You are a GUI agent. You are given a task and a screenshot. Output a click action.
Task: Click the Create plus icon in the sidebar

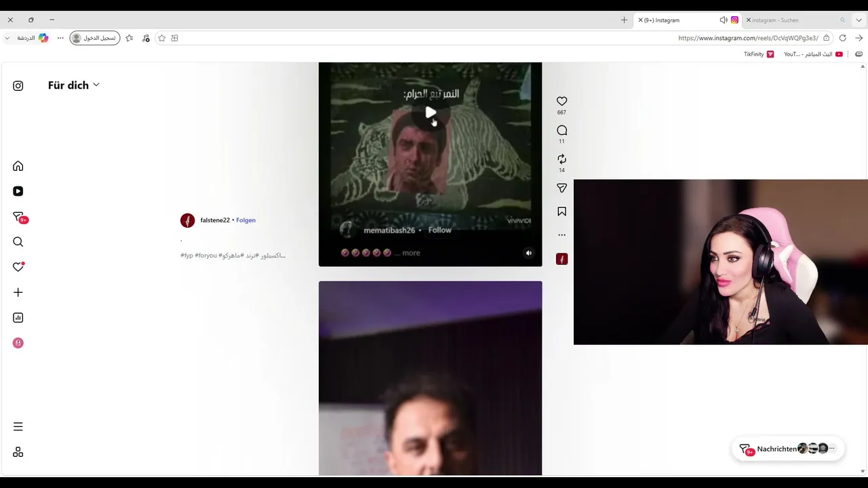(x=18, y=292)
